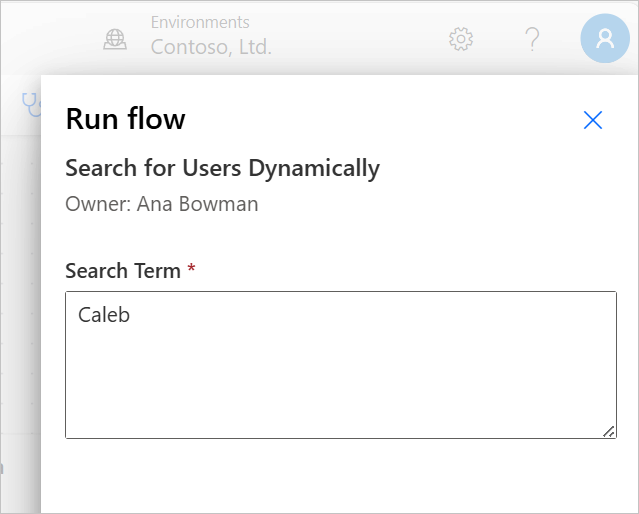Open the Contoso, Ltd. environment picker
This screenshot has height=514, width=639.
click(211, 46)
